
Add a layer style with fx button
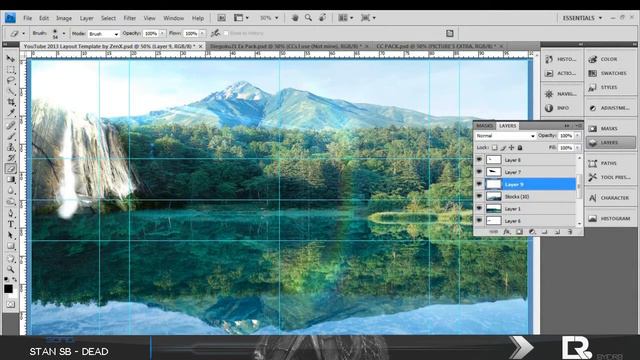507,231
